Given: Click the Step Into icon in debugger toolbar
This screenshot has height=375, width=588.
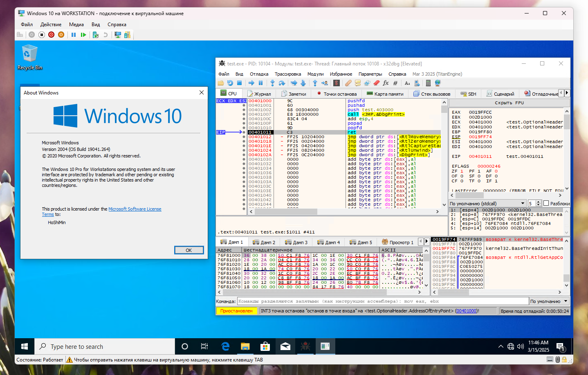Looking at the screenshot, I should [272, 83].
